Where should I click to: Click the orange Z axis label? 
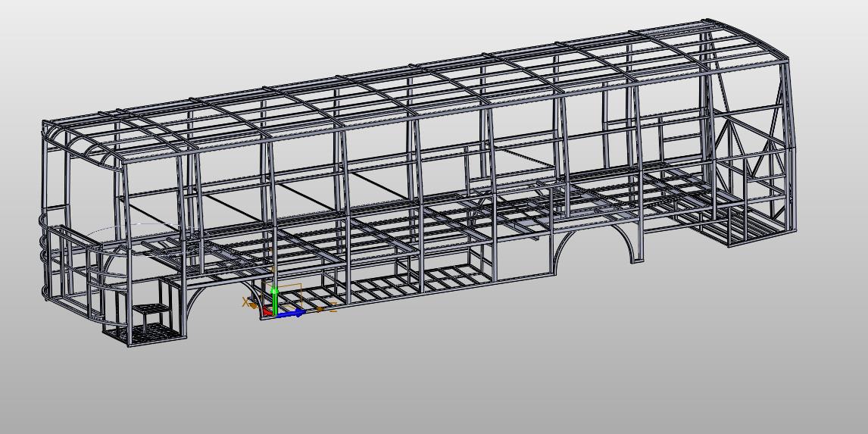pos(333,308)
